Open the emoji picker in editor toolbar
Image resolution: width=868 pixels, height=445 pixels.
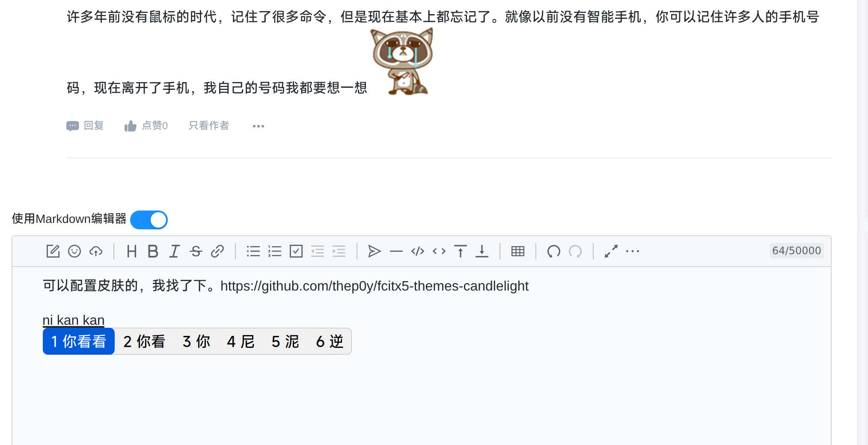(74, 251)
